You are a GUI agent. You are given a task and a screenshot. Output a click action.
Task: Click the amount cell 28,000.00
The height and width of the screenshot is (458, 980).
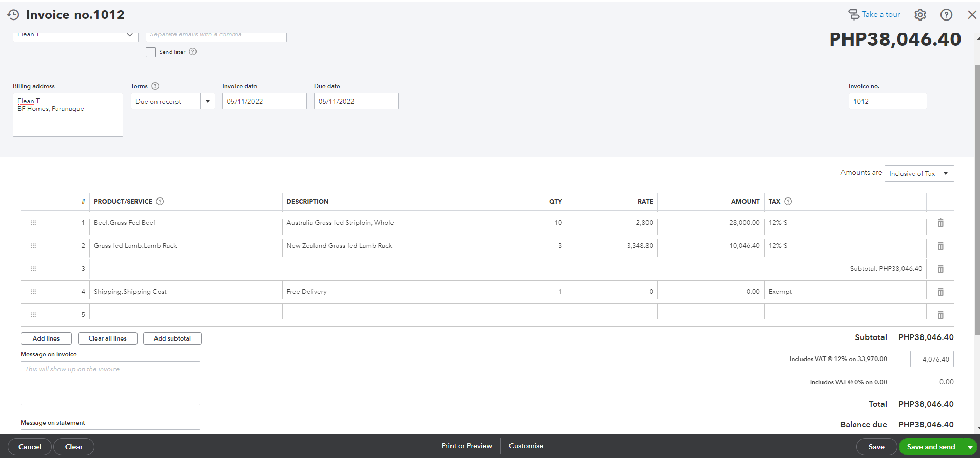[711, 223]
